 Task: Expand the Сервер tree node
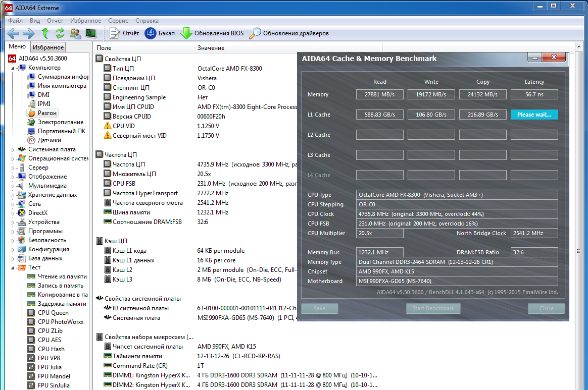(x=13, y=168)
